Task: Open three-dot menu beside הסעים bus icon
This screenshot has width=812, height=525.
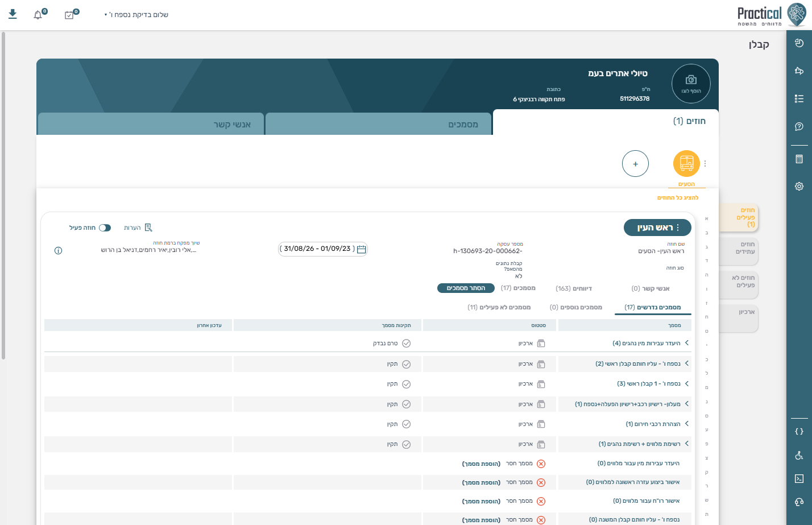Action: 705,164
